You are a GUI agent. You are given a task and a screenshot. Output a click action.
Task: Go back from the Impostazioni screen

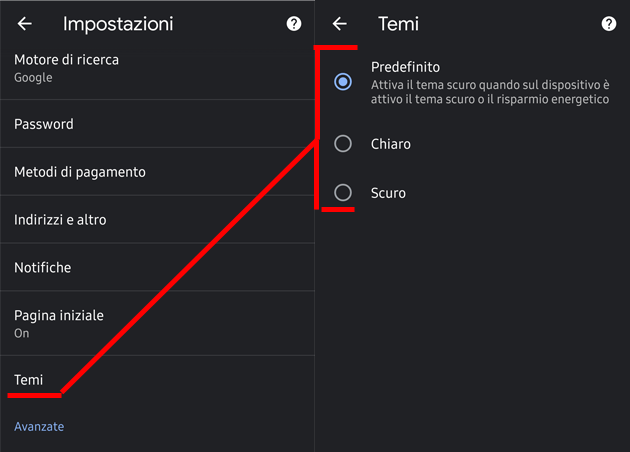pos(25,23)
